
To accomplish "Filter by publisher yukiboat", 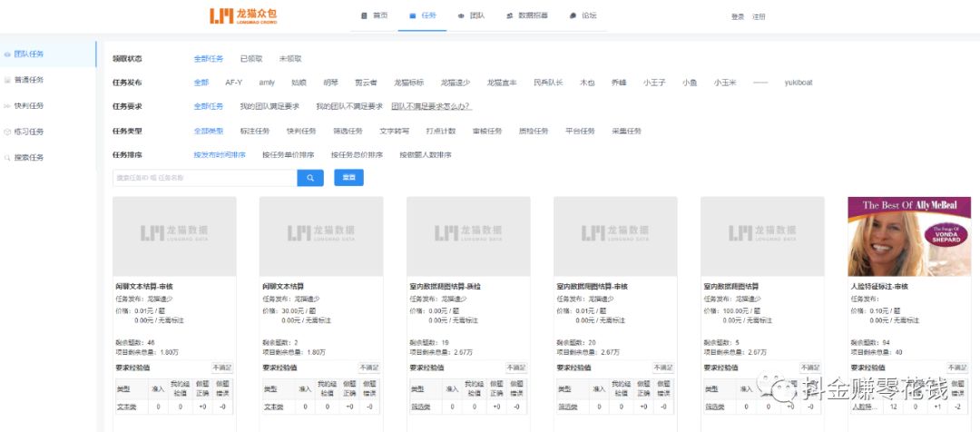I will click(799, 83).
